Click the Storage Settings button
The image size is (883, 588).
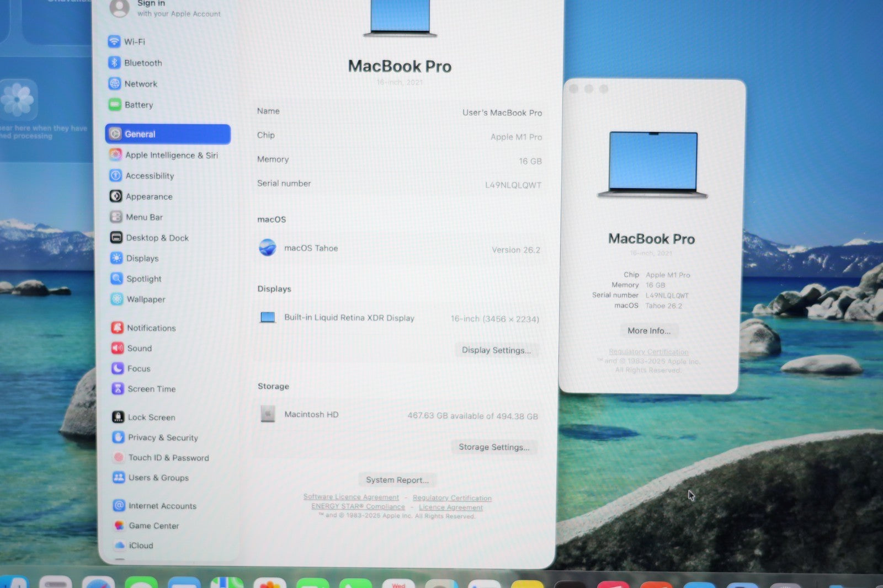click(494, 447)
